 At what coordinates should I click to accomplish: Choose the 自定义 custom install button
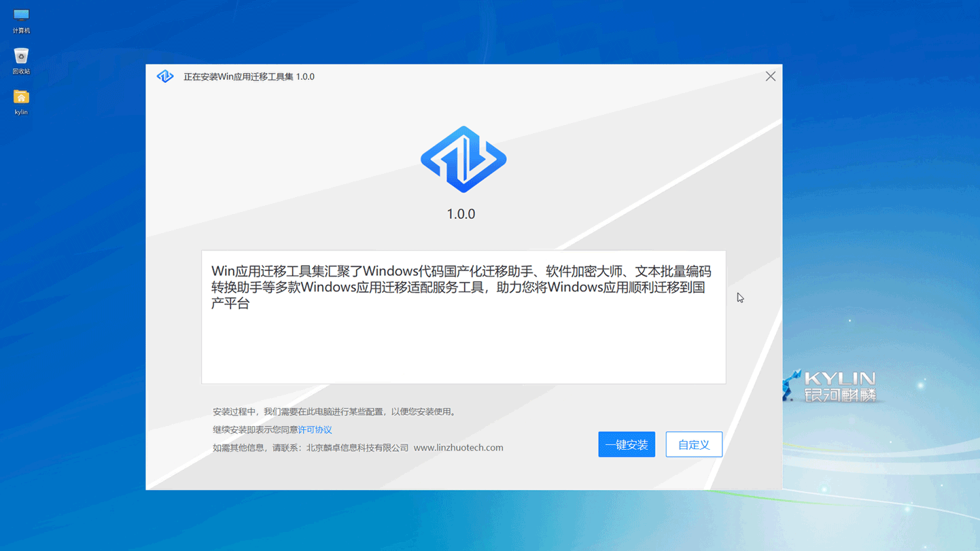click(694, 444)
